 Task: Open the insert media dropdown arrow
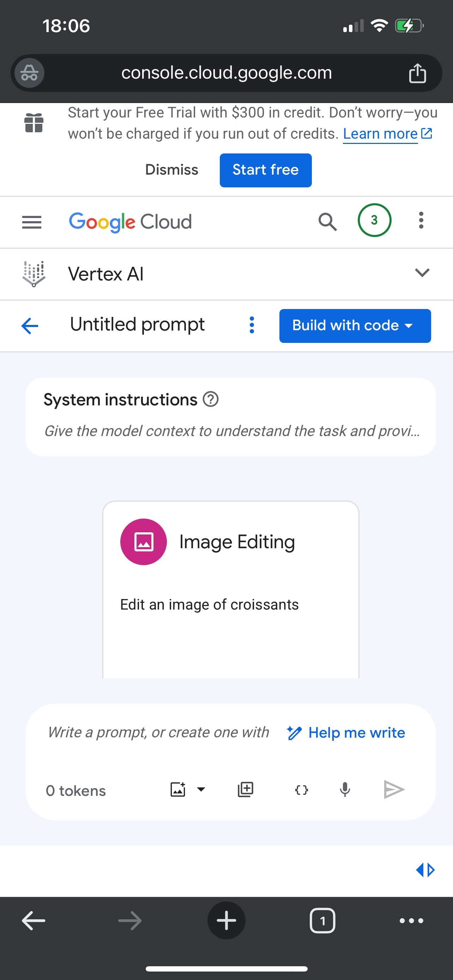click(201, 790)
